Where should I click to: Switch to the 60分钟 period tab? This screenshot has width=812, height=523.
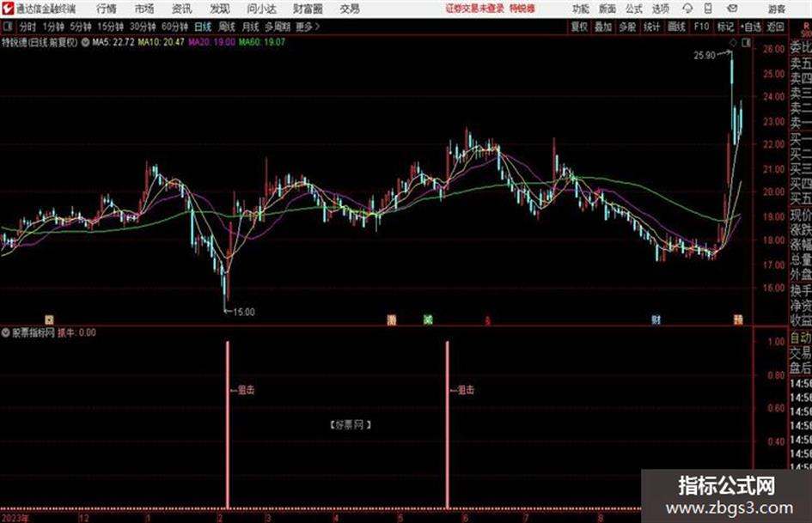pyautogui.click(x=174, y=27)
